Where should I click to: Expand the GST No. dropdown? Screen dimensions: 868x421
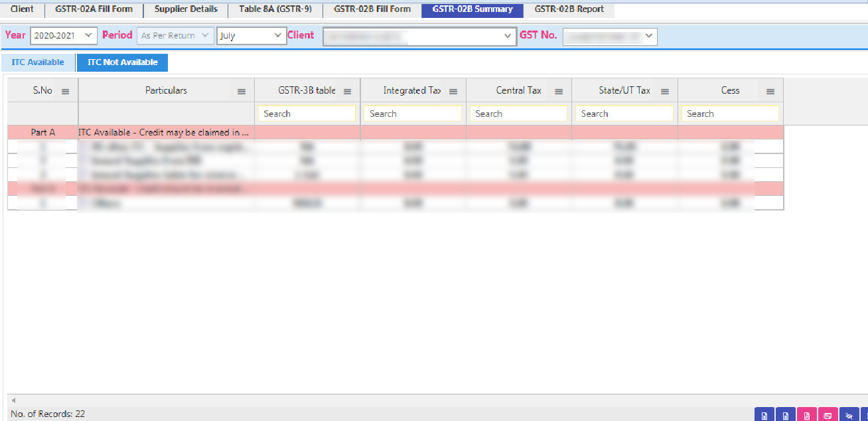click(x=609, y=36)
